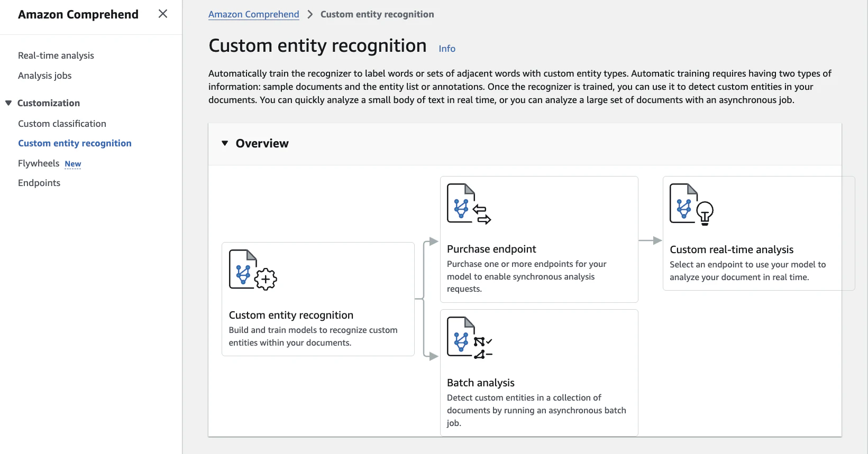
Task: Click the Custom entity recognition card icon
Action: tap(253, 270)
